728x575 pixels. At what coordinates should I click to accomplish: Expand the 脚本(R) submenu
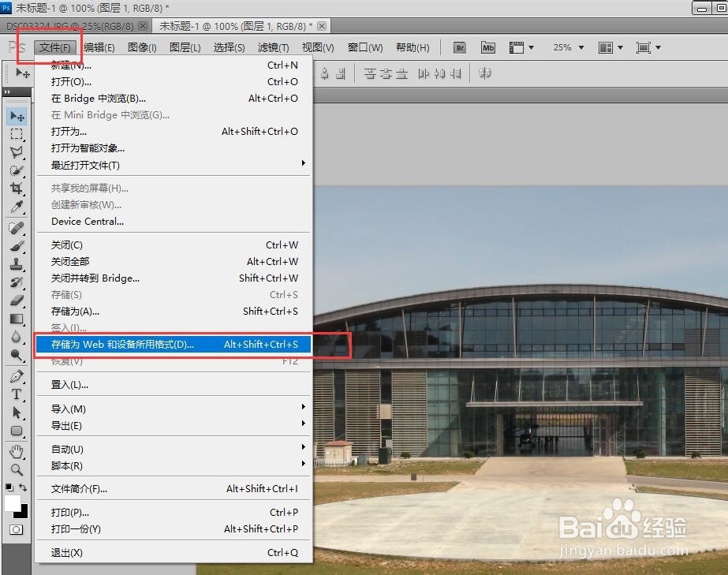point(174,465)
